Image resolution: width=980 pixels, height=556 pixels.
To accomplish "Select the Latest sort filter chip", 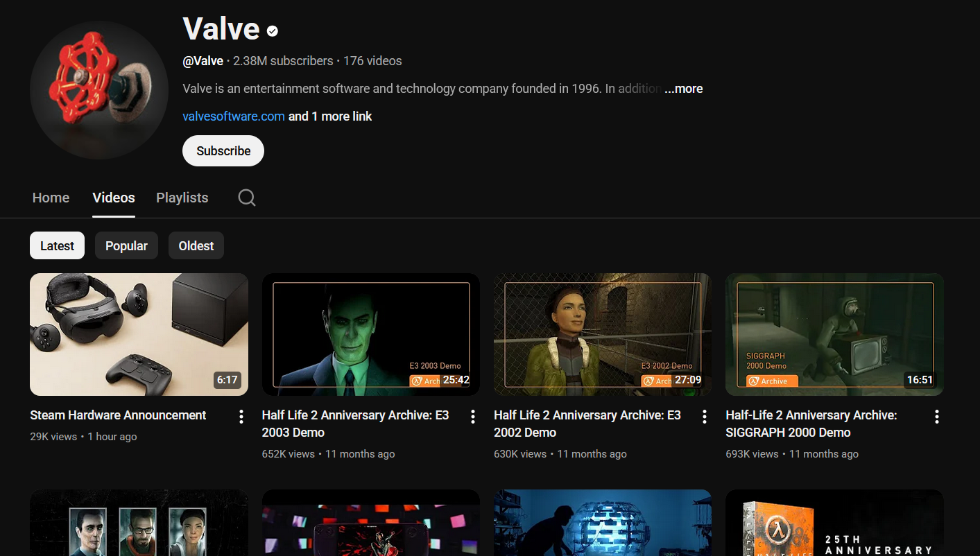I will click(57, 246).
